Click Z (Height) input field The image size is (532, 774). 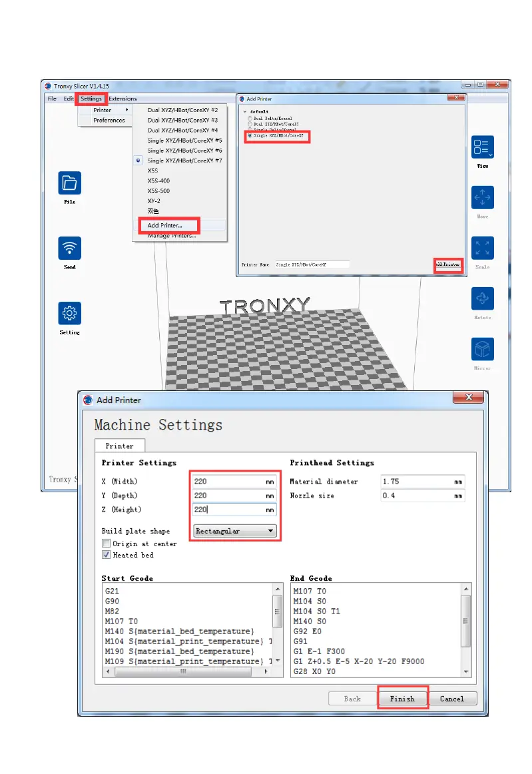tap(234, 510)
